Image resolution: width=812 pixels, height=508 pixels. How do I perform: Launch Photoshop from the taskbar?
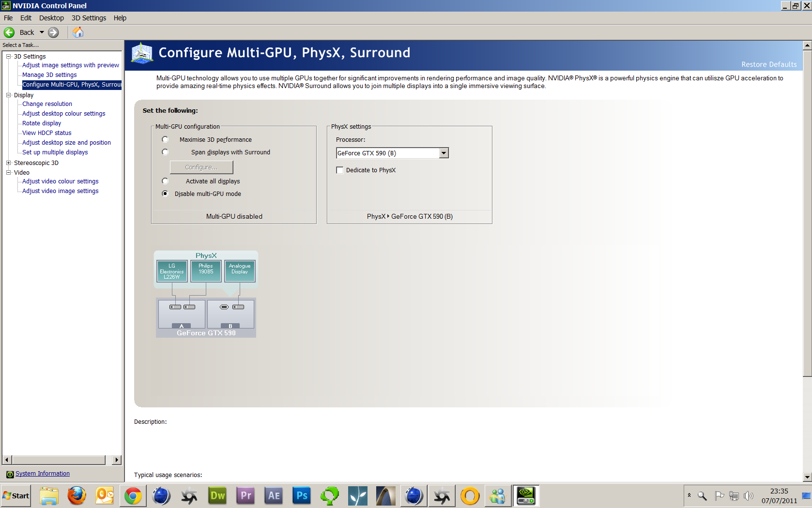(x=302, y=496)
